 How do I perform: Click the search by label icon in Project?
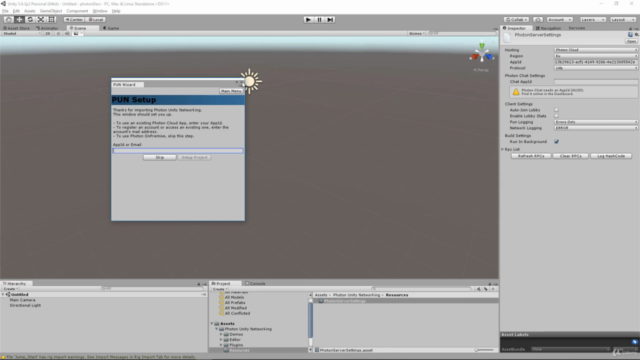tap(486, 289)
